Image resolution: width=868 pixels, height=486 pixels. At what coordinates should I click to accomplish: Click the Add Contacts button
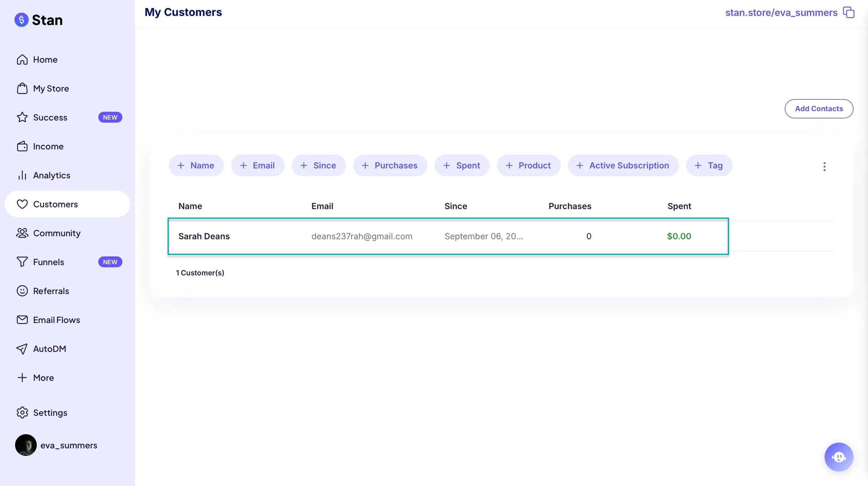pyautogui.click(x=819, y=108)
